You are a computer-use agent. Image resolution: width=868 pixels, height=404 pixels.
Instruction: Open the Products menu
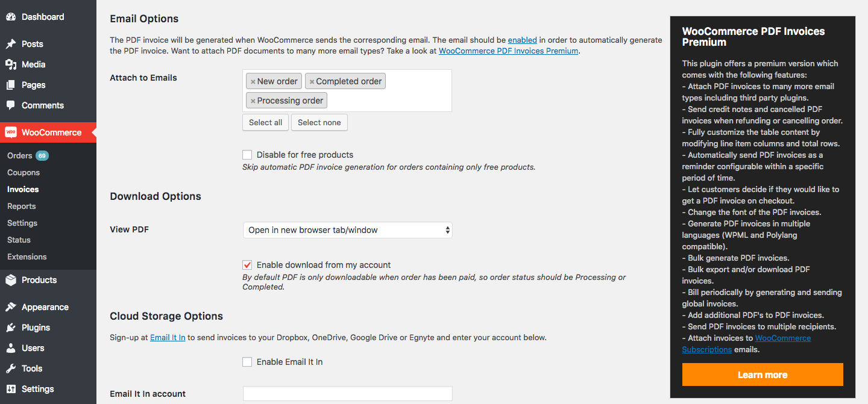[x=48, y=280]
